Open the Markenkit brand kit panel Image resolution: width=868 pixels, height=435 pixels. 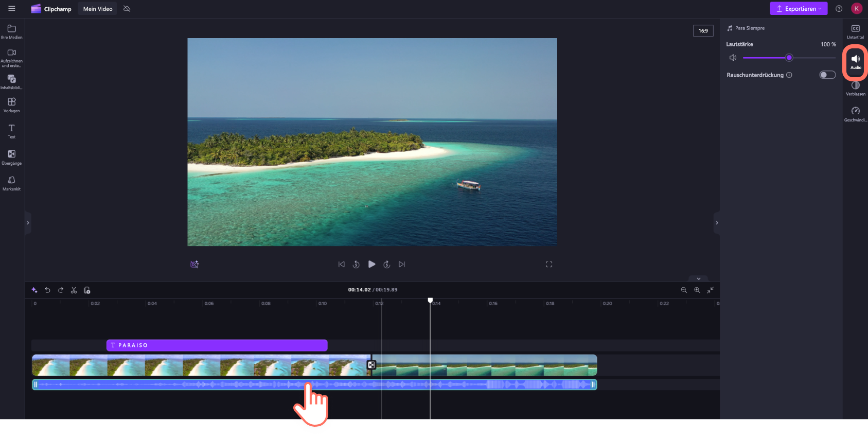12,183
